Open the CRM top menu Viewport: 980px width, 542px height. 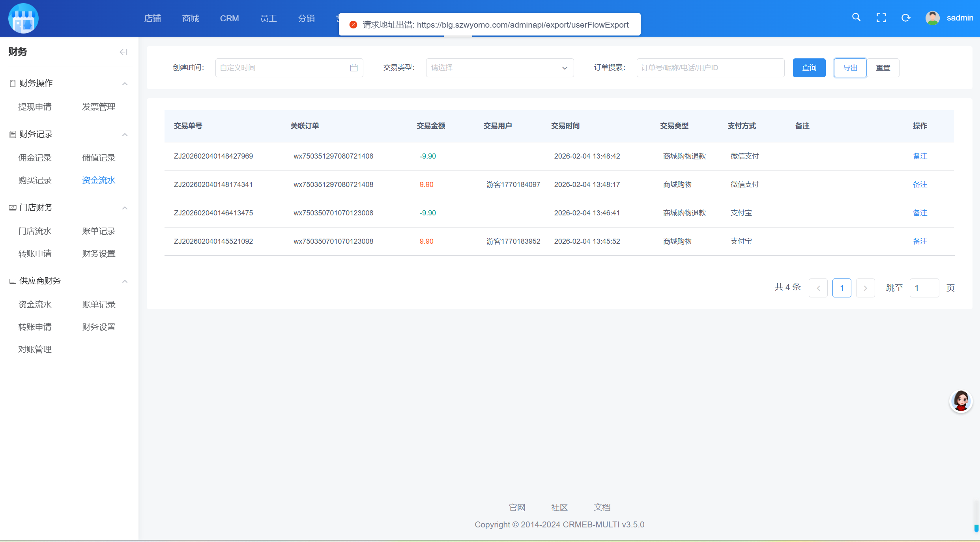229,18
